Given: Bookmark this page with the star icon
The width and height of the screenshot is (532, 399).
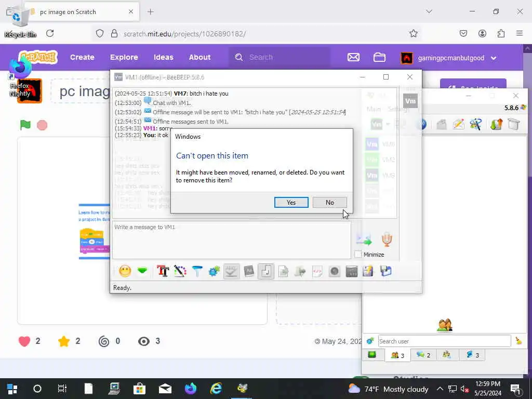Looking at the screenshot, I should point(413,33).
